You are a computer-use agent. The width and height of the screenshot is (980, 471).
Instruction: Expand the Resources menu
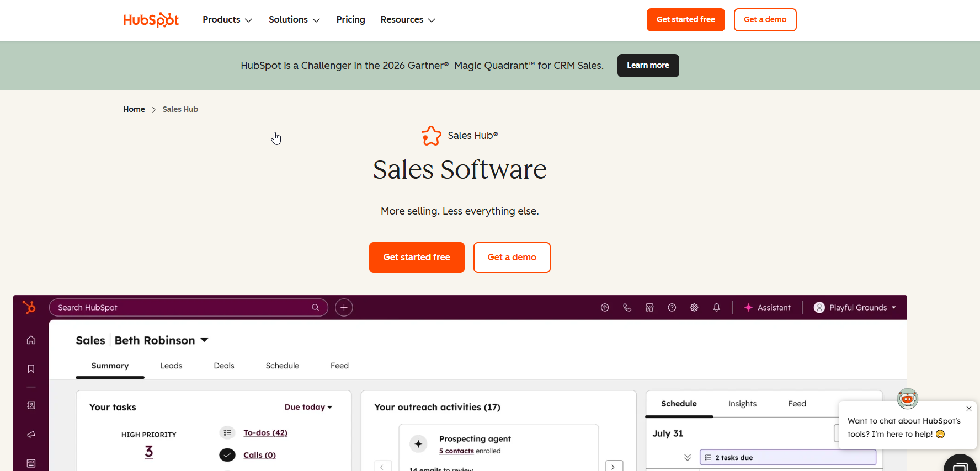[x=408, y=20]
